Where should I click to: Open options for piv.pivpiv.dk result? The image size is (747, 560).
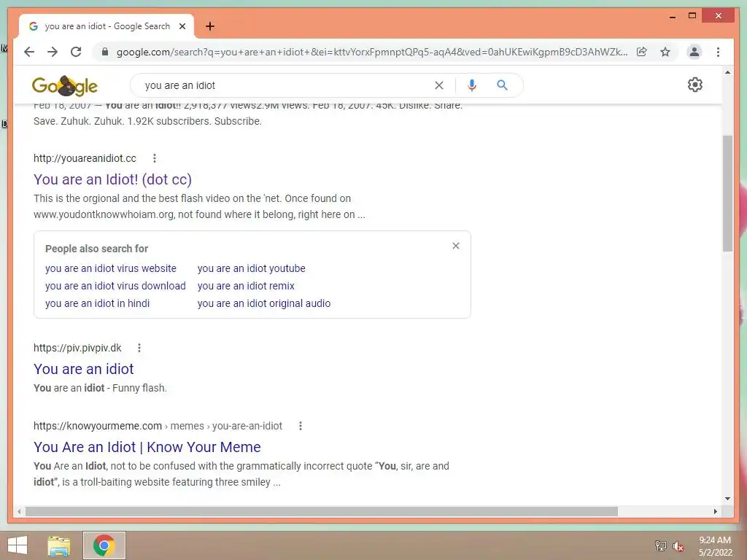[139, 348]
